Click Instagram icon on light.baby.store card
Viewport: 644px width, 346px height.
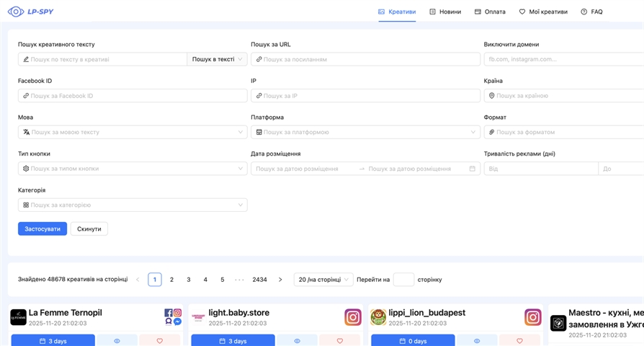(352, 317)
